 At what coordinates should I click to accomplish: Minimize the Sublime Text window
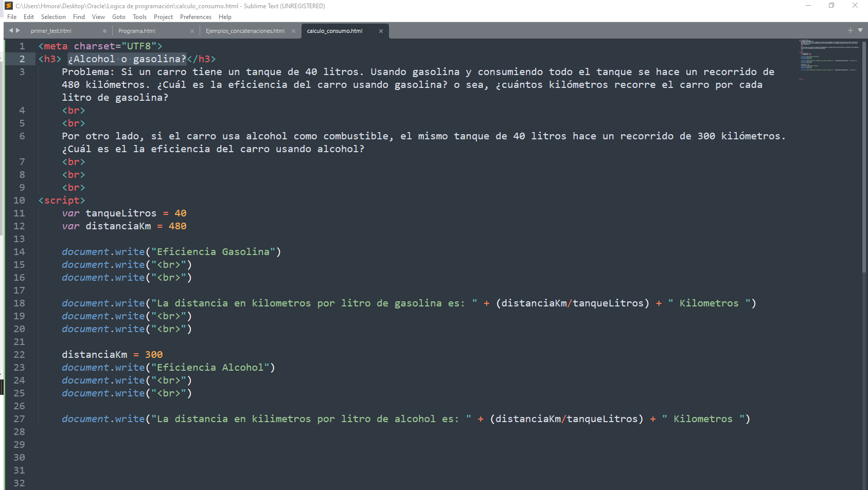click(x=808, y=6)
